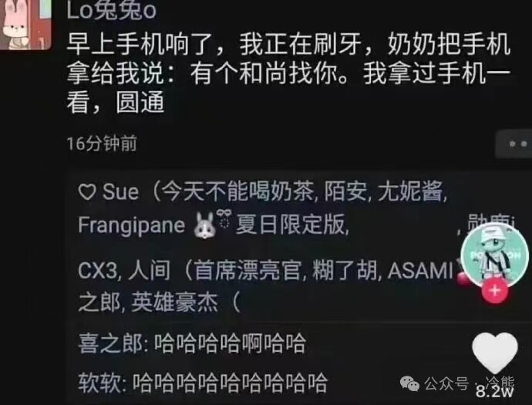
Task: Tap the small heart beside Sue
Action: point(87,192)
